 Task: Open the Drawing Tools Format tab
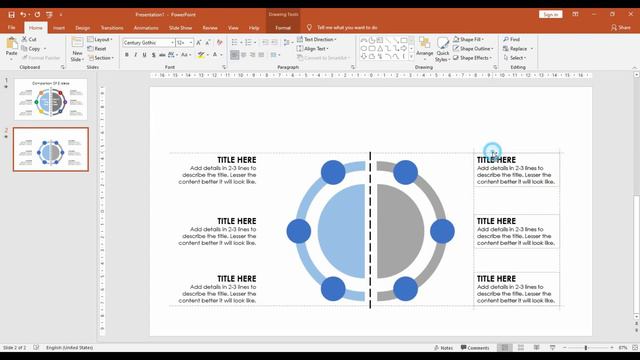(x=283, y=28)
